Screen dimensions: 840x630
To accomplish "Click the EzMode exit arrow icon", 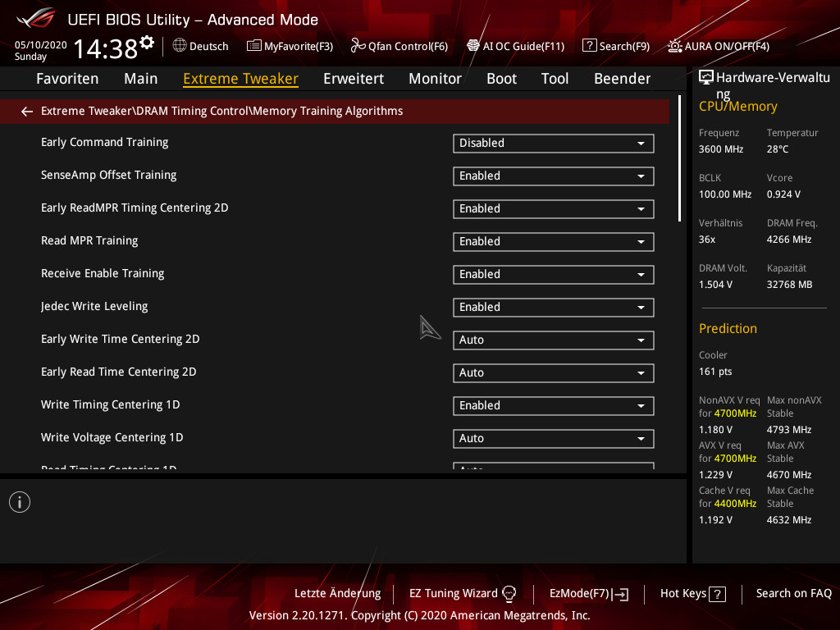I will [x=621, y=594].
